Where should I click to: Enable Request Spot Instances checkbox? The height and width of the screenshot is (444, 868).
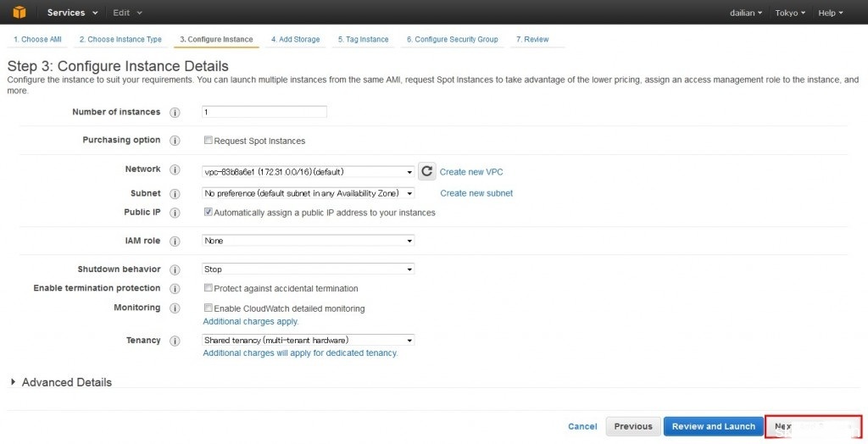pyautogui.click(x=209, y=141)
